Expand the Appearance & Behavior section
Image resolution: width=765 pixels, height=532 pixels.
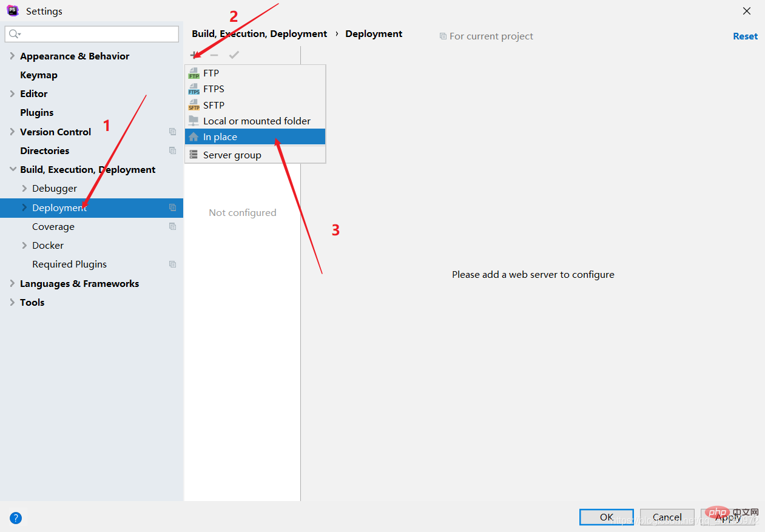[x=12, y=56]
